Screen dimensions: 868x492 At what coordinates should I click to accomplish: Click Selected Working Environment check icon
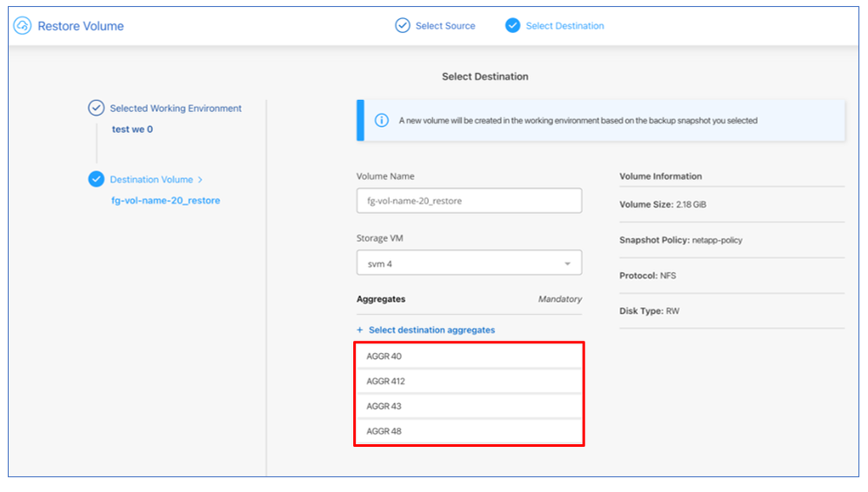(x=96, y=109)
